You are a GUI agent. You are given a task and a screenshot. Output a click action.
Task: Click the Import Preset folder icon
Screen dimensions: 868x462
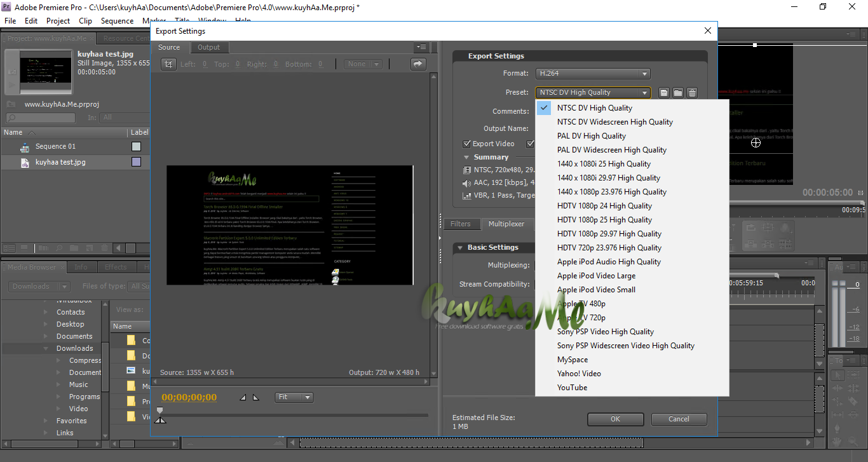coord(678,93)
